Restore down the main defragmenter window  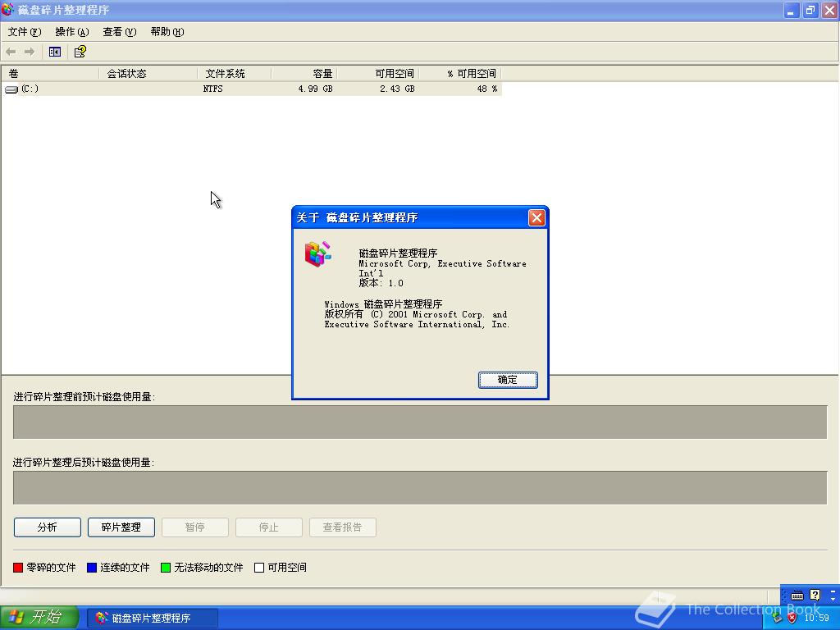[x=810, y=10]
